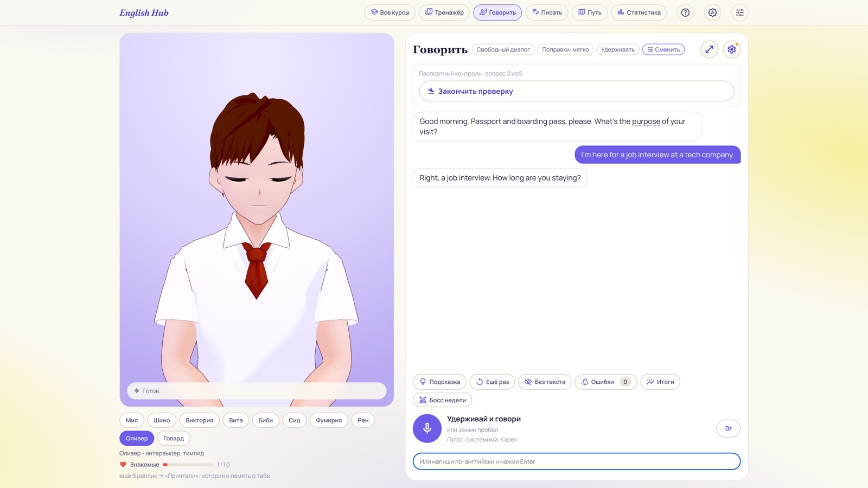Open the Статистика tab

tap(639, 12)
